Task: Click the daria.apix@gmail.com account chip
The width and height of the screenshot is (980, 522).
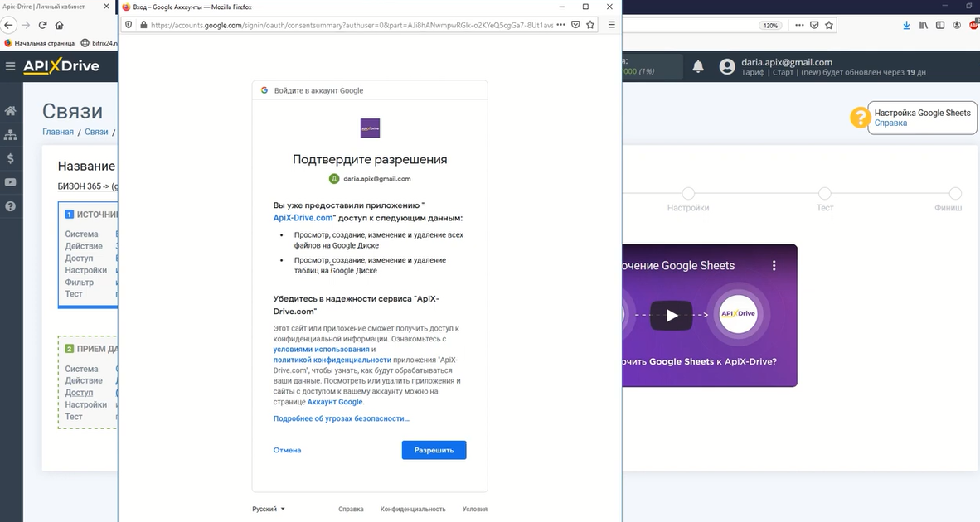Action: click(370, 179)
